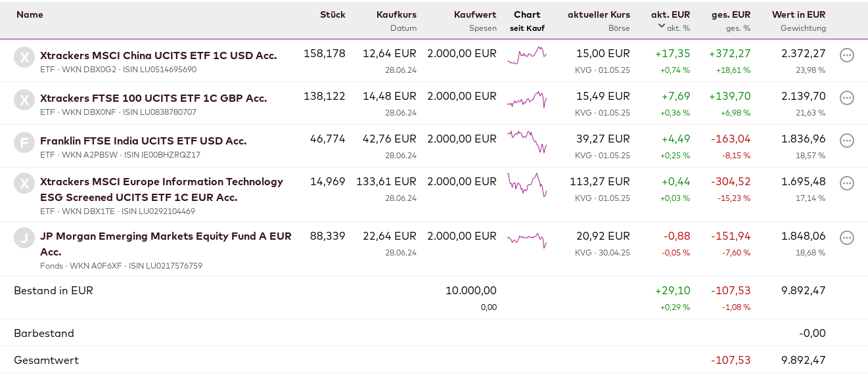Open JP Morgan Emerging Markets Equity Fund link
The height and width of the screenshot is (375, 868).
166,236
